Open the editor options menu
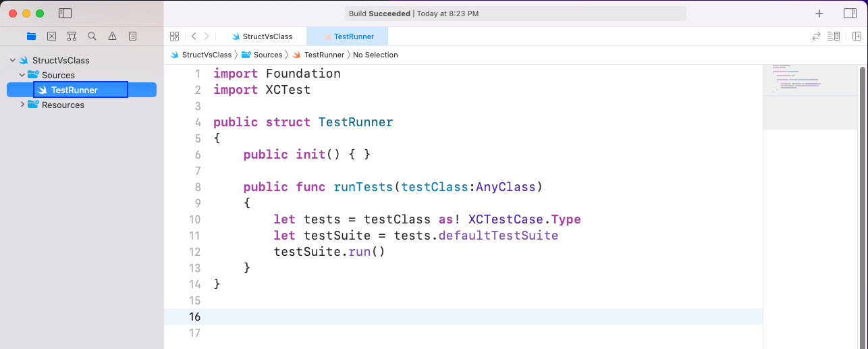The width and height of the screenshot is (868, 349). pyautogui.click(x=834, y=36)
